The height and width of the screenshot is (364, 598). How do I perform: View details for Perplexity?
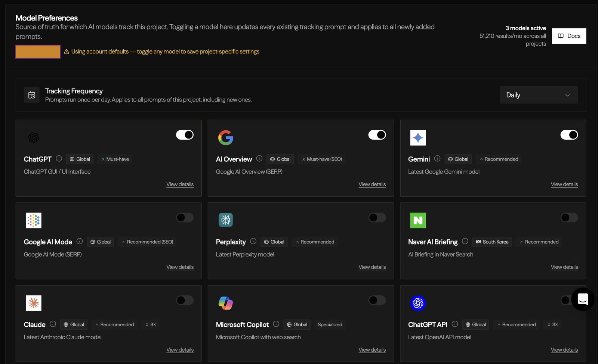[372, 267]
